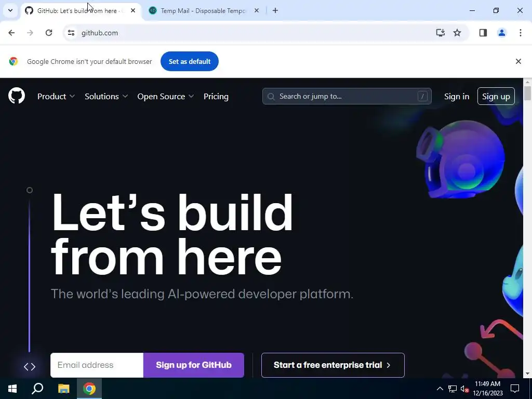
Task: Bookmark this page with the star icon
Action: pos(457,33)
